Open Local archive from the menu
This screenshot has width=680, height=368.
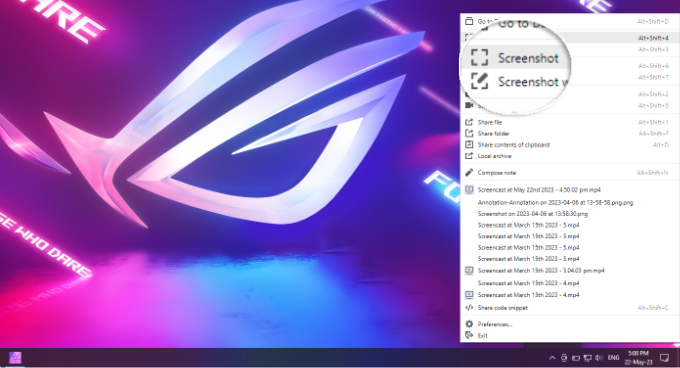pos(569,156)
